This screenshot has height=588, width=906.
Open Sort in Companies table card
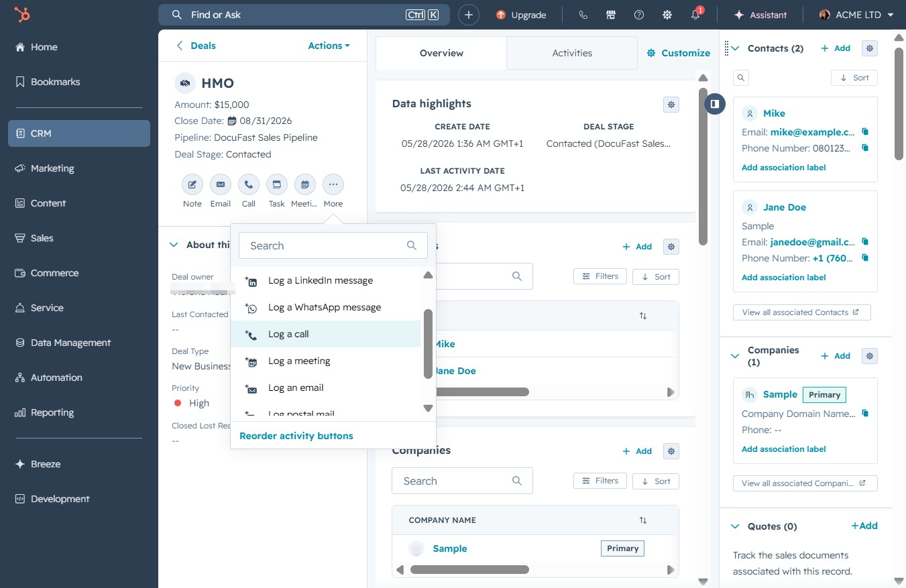pos(656,481)
